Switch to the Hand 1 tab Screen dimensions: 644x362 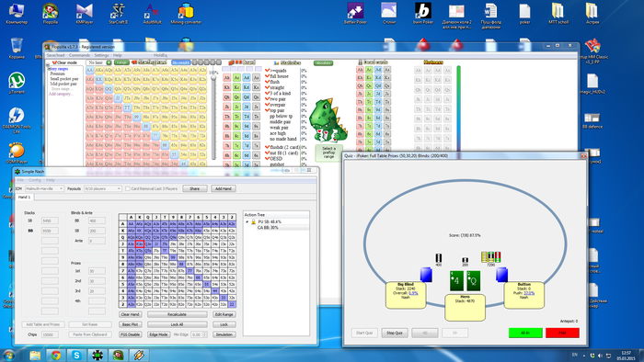[x=25, y=198]
